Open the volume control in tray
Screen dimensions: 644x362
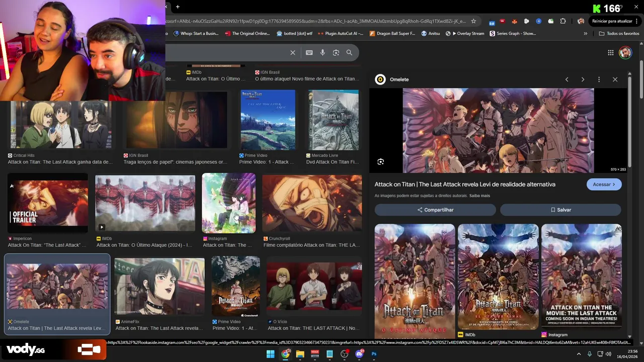(608, 354)
